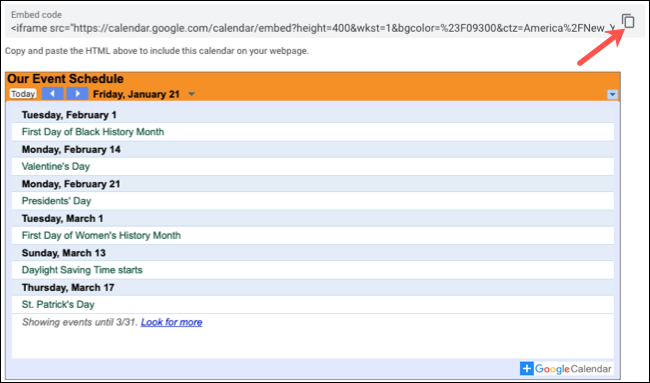Click the Tuesday, February 1 date header
650x383 pixels.
pos(69,115)
